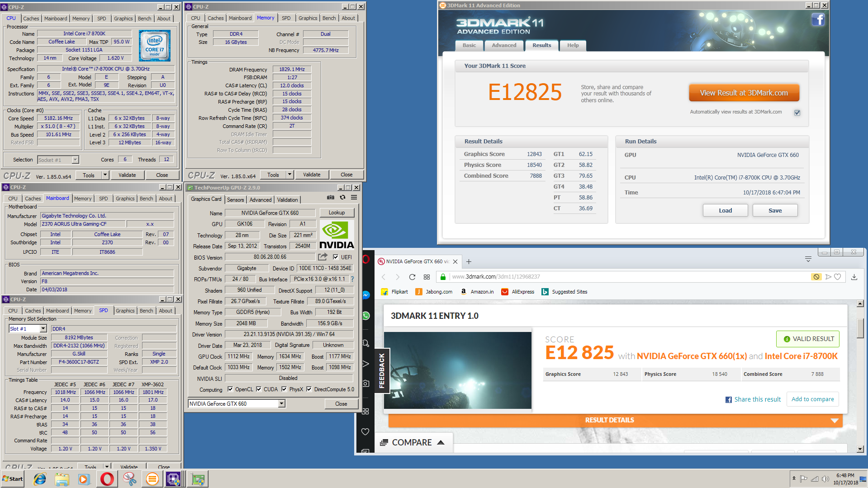This screenshot has height=488, width=868.
Task: Open snapshot camera icon in Opera sidebar
Action: tap(366, 384)
